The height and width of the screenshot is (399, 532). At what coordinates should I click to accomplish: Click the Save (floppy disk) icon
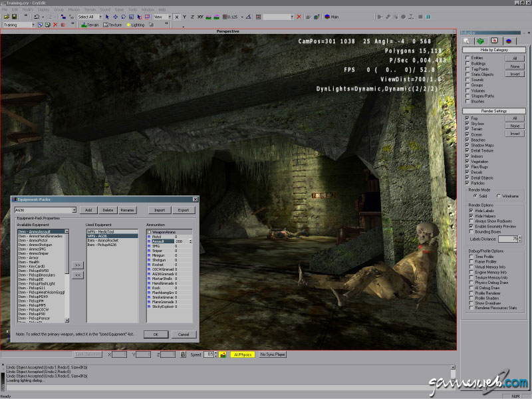pyautogui.click(x=14, y=17)
